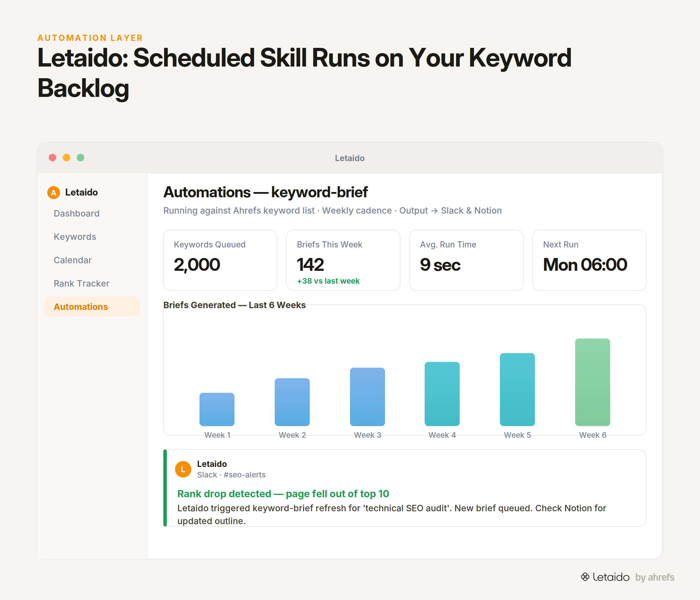
Task: Open the Briefs This Week card
Action: point(343,260)
